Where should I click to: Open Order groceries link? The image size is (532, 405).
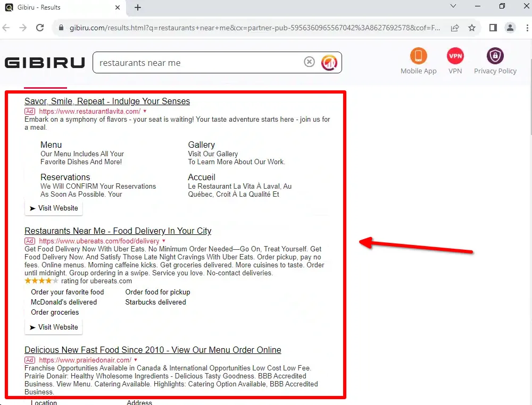(55, 313)
